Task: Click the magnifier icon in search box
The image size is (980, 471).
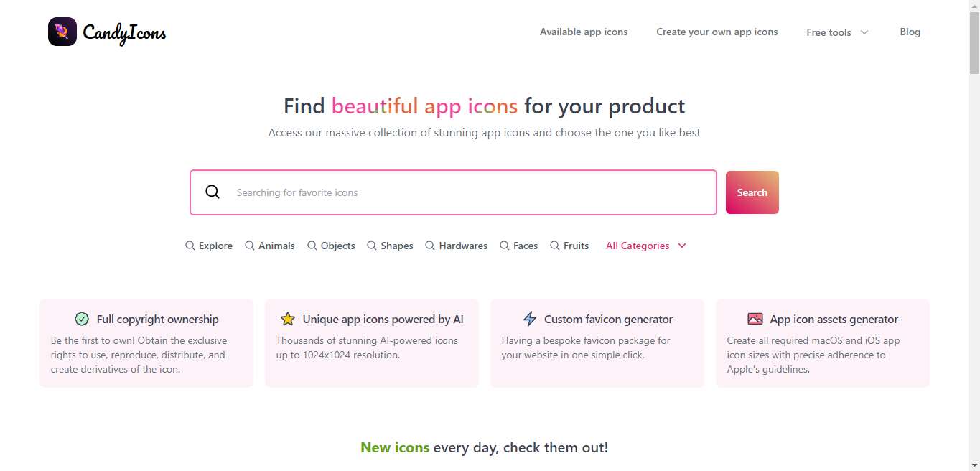Action: pos(213,192)
